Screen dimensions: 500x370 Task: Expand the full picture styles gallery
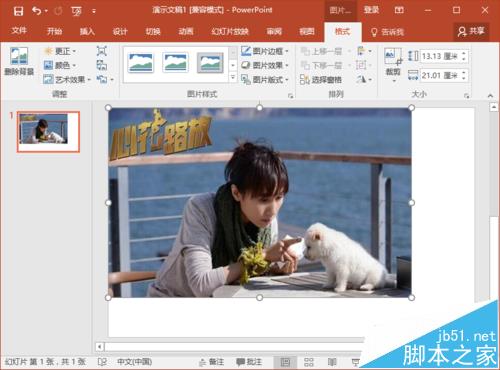[233, 78]
